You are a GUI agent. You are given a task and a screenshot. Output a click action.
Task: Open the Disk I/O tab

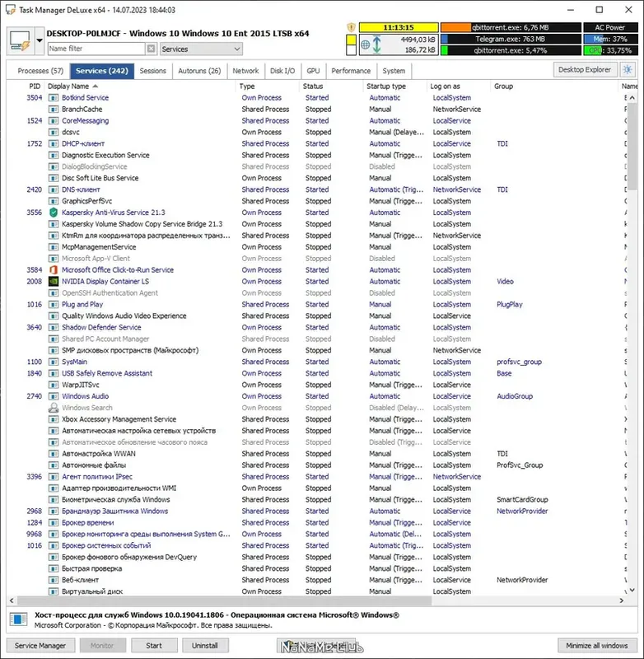click(x=282, y=71)
